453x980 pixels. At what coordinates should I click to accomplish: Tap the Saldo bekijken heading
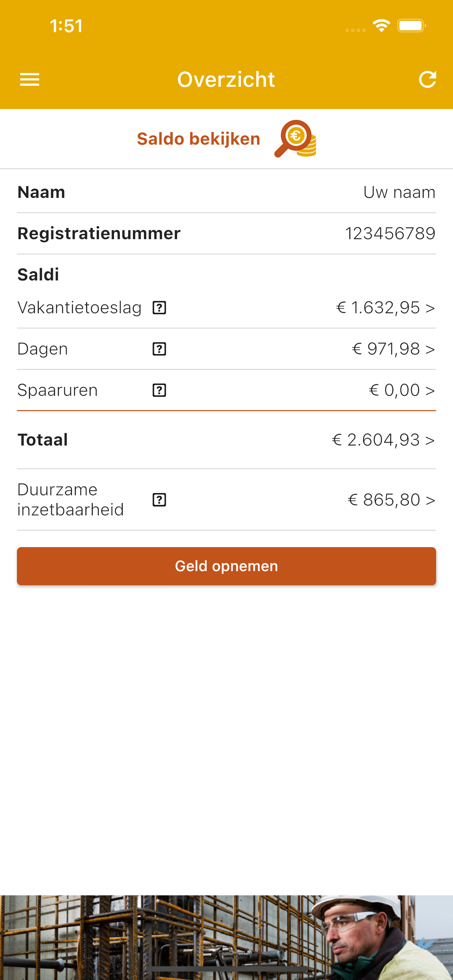point(199,139)
